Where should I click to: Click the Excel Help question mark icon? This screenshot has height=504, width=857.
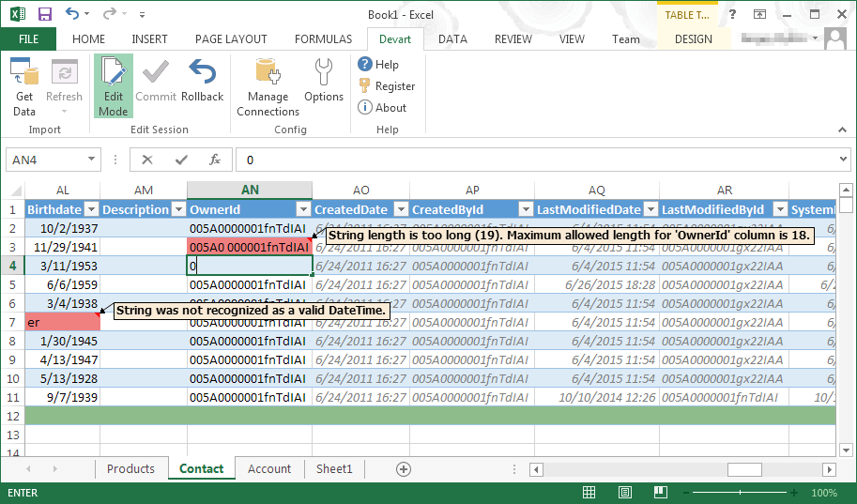[x=732, y=15]
